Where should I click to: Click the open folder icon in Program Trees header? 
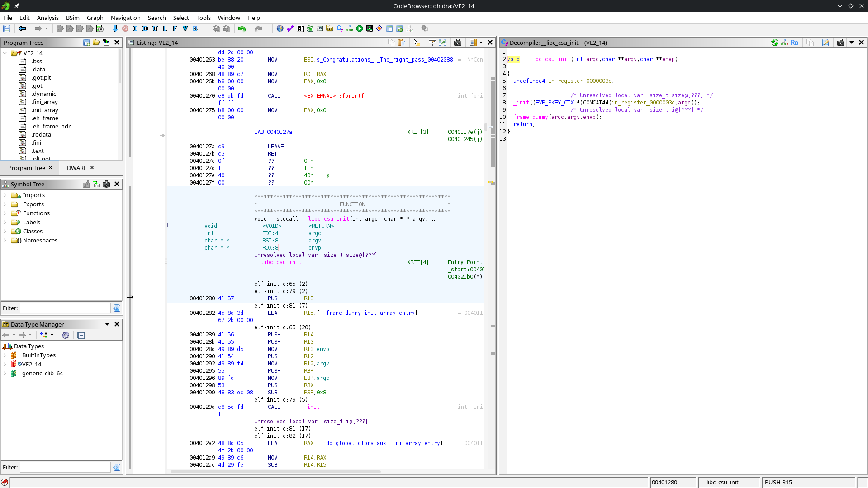point(96,43)
